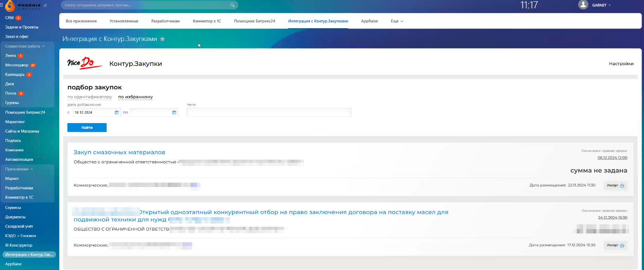Open the Открытый одноэтапный конкурентный отбор link

(261, 216)
